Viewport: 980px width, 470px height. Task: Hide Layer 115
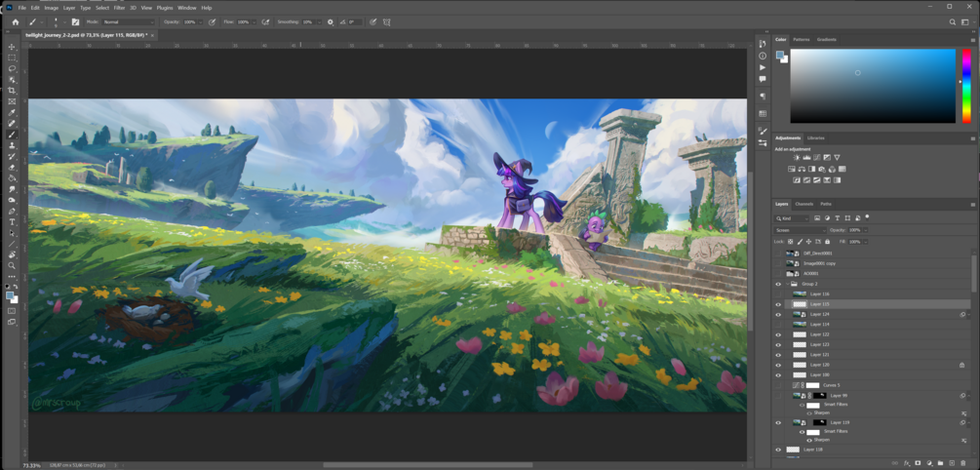(778, 304)
